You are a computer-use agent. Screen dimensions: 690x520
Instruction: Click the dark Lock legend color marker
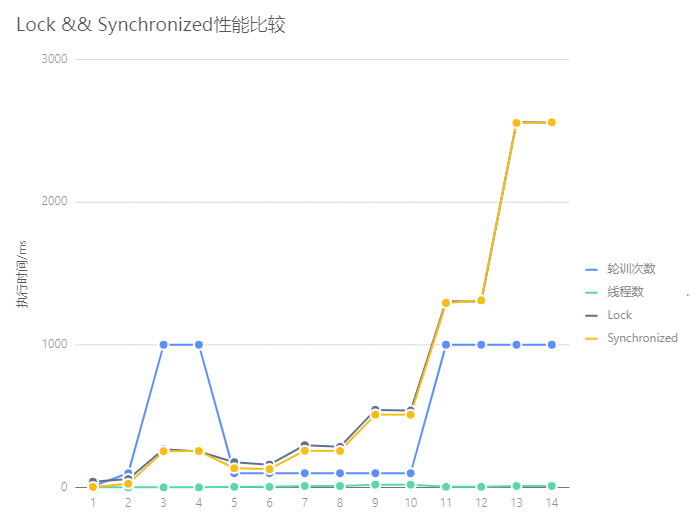point(591,315)
